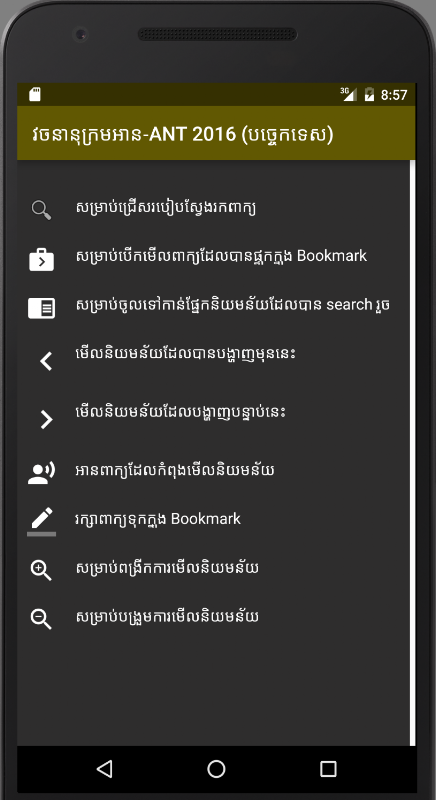The width and height of the screenshot is (436, 800).
Task: Tap the previous definition left chevron
Action: pos(46,361)
